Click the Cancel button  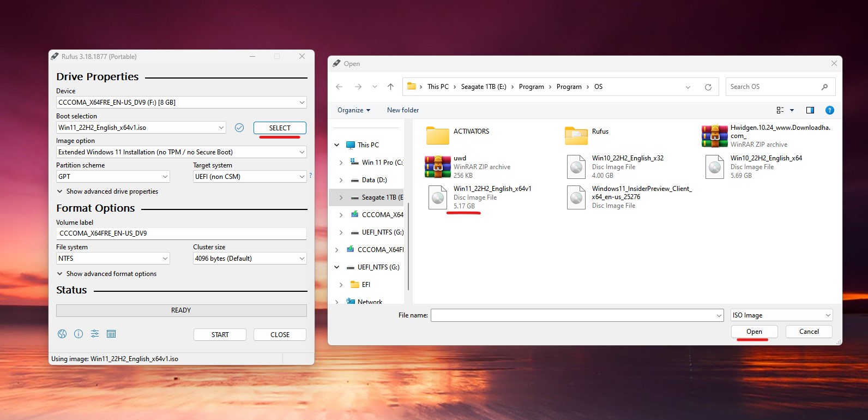[x=809, y=332]
